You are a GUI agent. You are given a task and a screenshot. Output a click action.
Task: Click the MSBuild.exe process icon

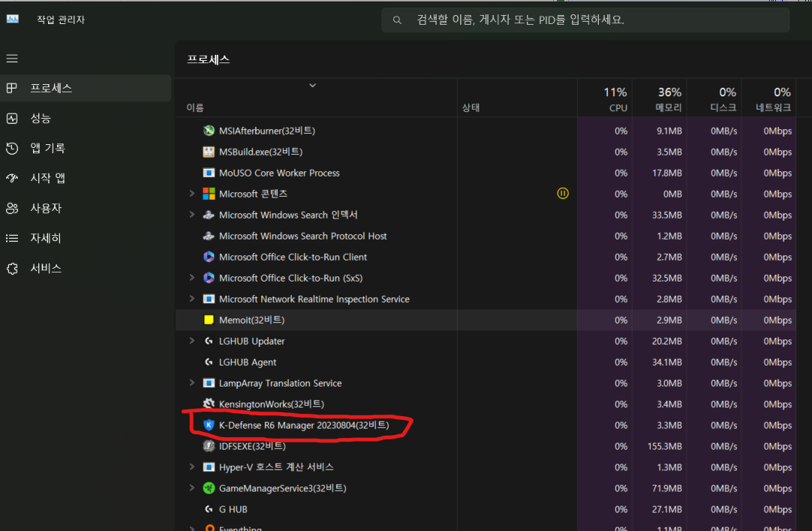pos(209,152)
